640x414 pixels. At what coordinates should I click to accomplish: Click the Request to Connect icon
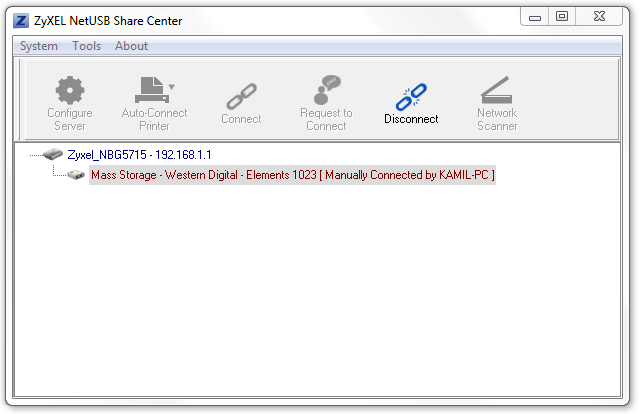(327, 90)
